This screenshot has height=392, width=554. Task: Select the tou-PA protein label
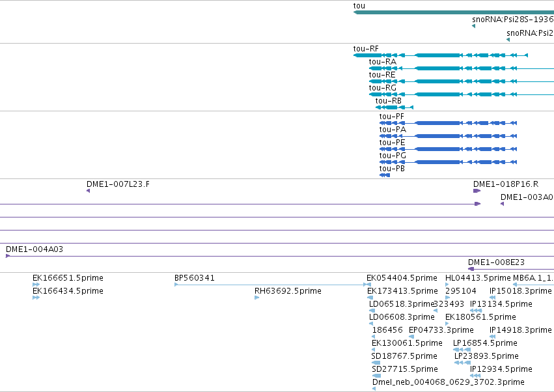click(393, 130)
